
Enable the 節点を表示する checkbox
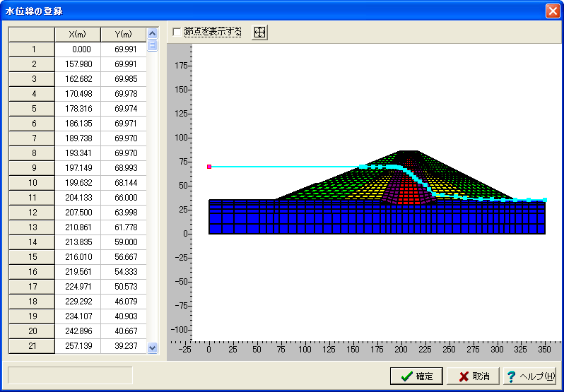tap(177, 32)
